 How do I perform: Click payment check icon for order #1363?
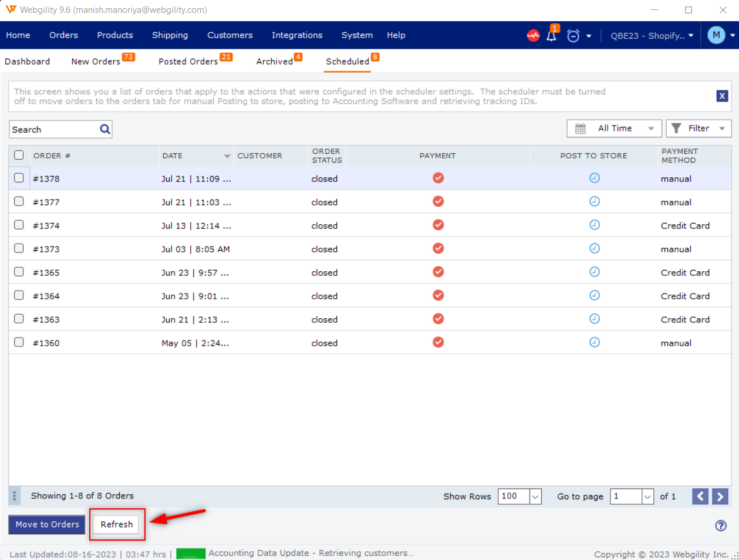click(x=438, y=319)
